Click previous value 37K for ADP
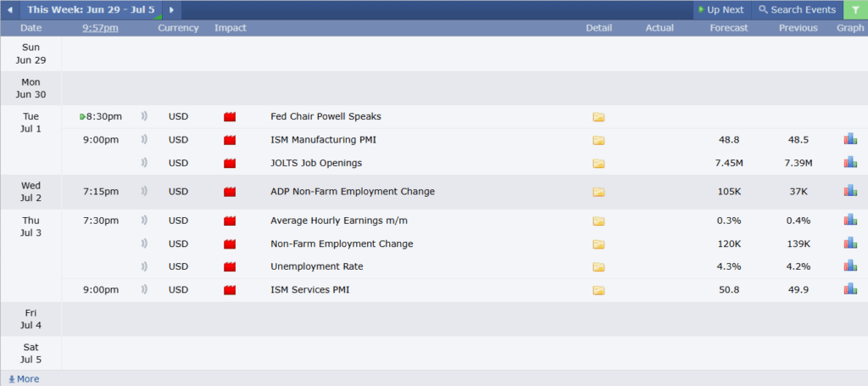This screenshot has width=868, height=386. 798,192
